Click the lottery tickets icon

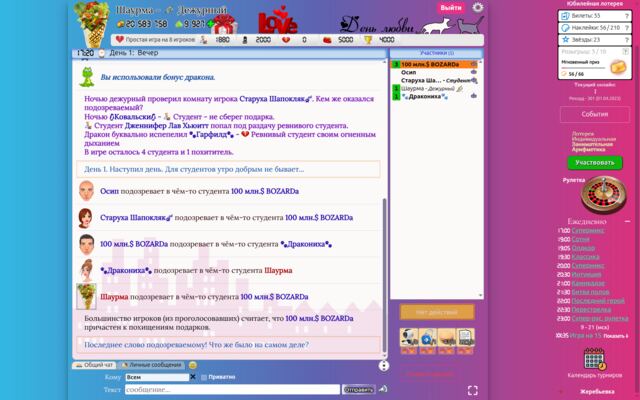565,16
